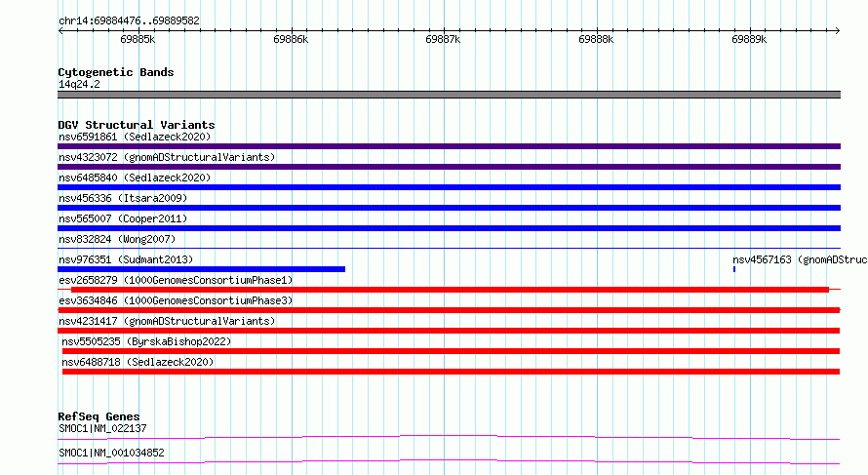Click the 69887k ruler tick label
Screen dimensions: 868x475
click(x=443, y=39)
